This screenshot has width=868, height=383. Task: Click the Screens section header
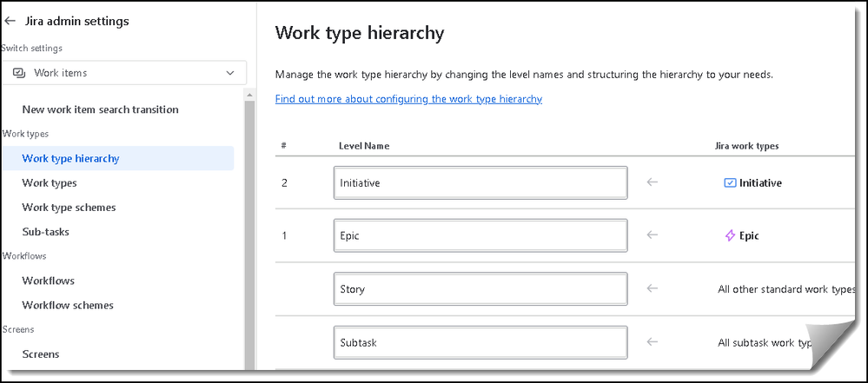[x=18, y=329]
